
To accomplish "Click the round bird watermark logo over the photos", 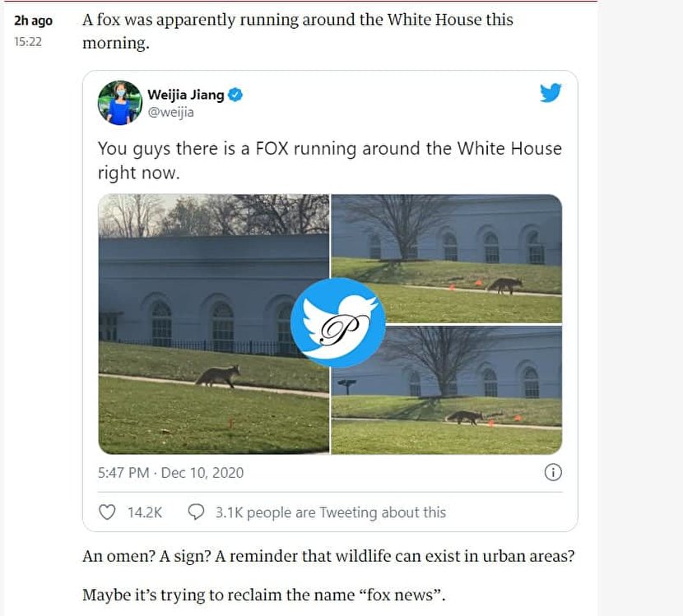I will tap(338, 322).
